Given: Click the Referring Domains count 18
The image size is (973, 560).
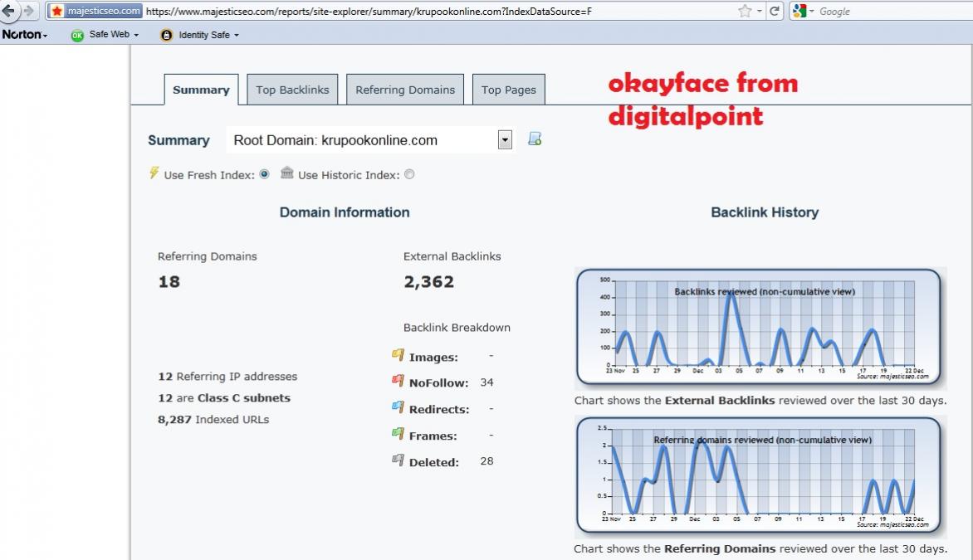Looking at the screenshot, I should [169, 281].
